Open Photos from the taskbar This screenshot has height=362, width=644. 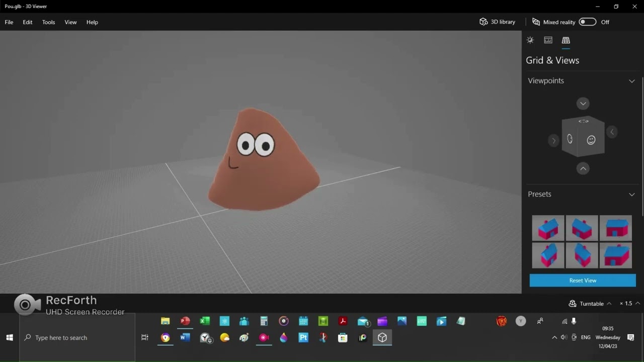tap(402, 321)
